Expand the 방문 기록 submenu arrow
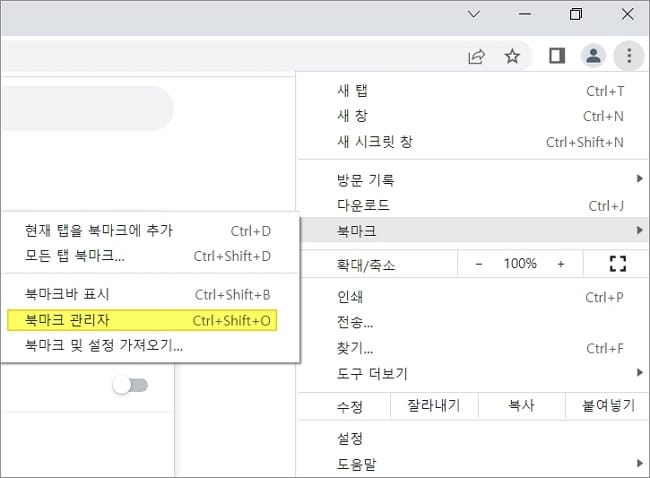650x478 pixels. [640, 179]
